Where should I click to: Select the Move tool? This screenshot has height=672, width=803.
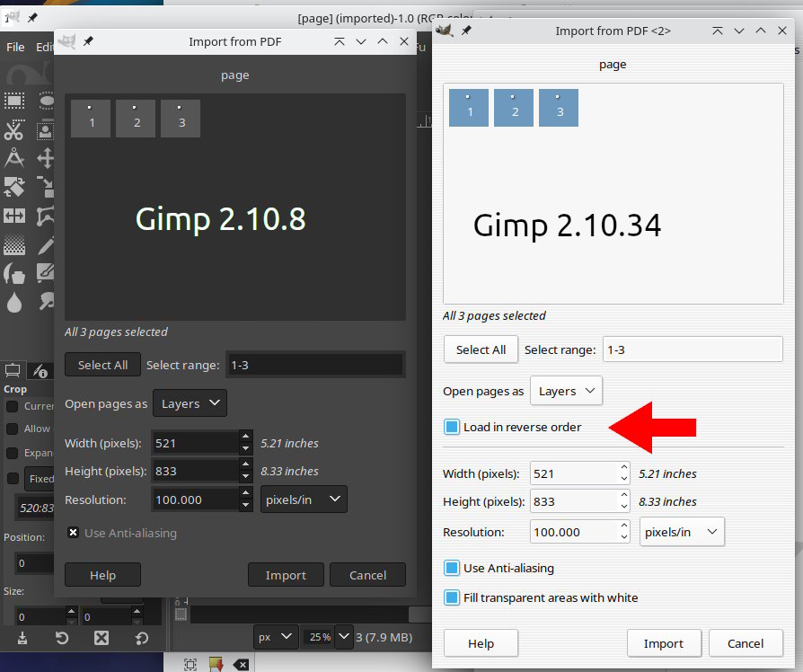pos(45,158)
